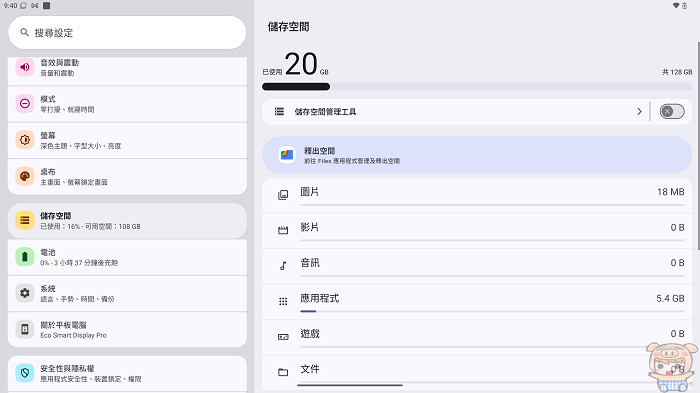The width and height of the screenshot is (700, 393).
Task: Tap the Modes do-not-disturb icon
Action: (x=25, y=104)
